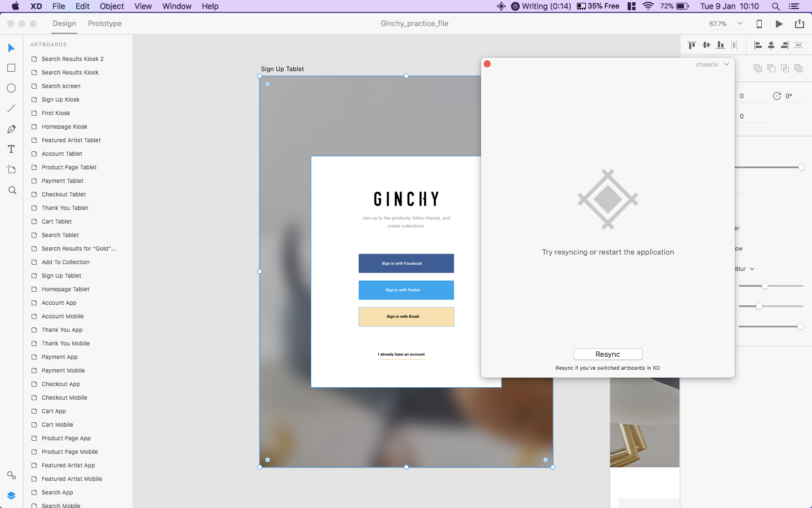Select the GINCHY logo on canvas
812x508 pixels.
point(406,199)
